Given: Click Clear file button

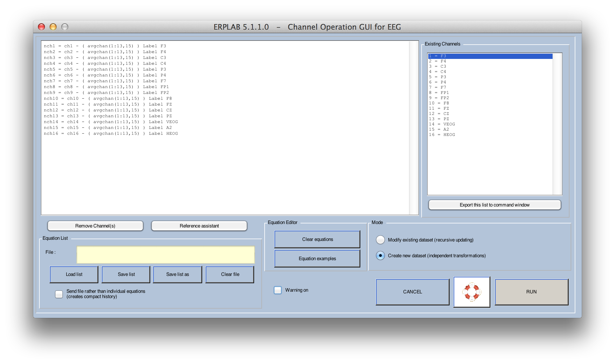Looking at the screenshot, I should point(230,274).
